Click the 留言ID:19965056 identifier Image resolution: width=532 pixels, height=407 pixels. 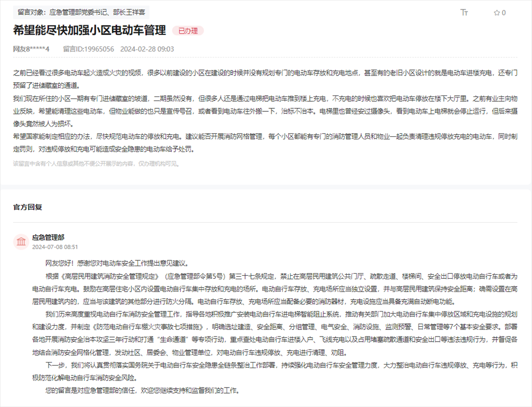click(x=88, y=49)
